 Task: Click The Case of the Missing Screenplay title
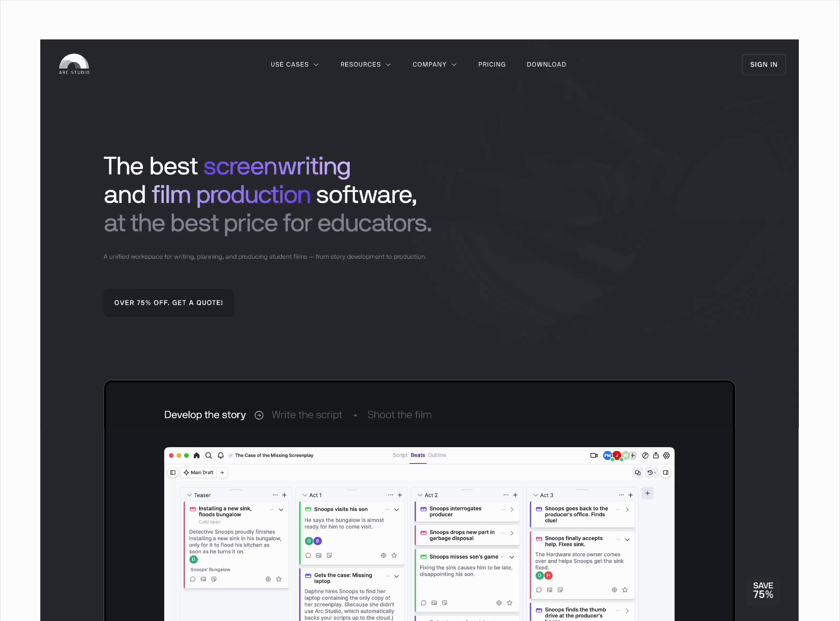point(274,455)
